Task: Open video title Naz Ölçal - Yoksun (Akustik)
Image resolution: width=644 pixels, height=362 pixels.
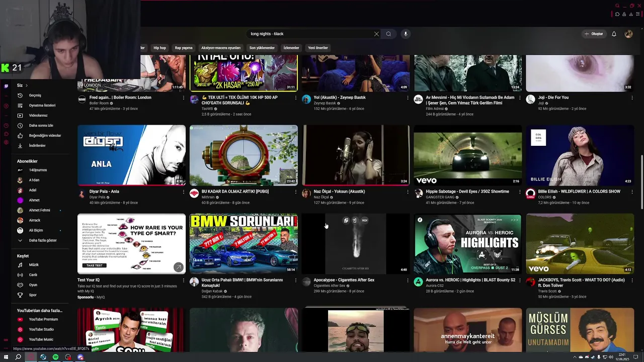Action: pos(339,192)
